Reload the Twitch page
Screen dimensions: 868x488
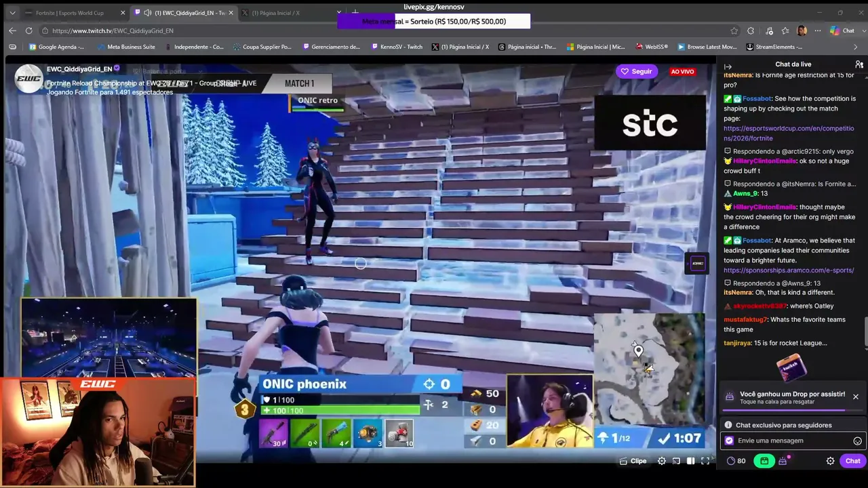(28, 30)
